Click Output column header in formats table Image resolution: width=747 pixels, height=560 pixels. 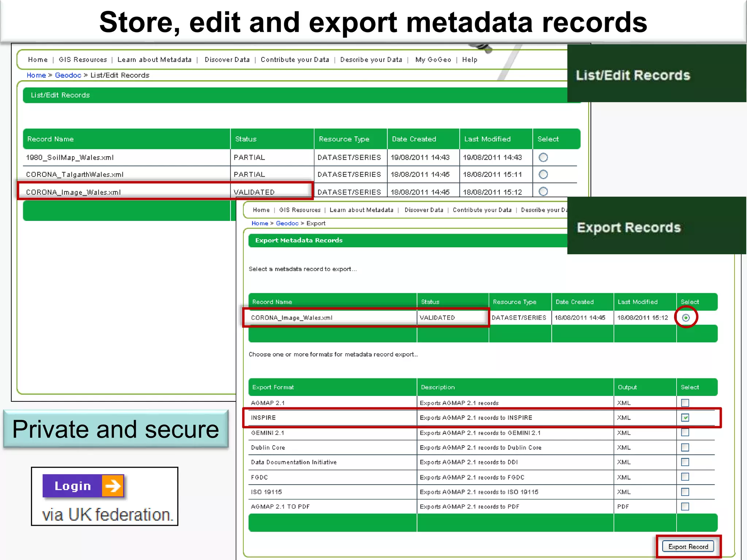tap(627, 387)
